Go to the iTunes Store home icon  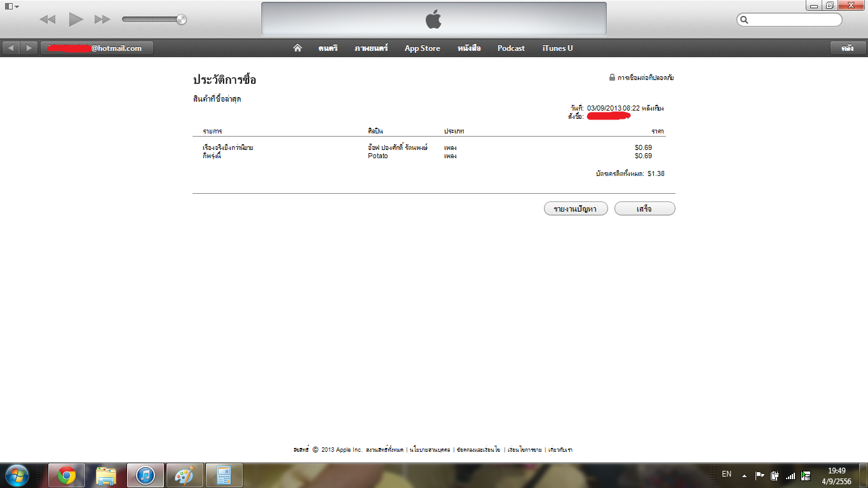coord(297,48)
